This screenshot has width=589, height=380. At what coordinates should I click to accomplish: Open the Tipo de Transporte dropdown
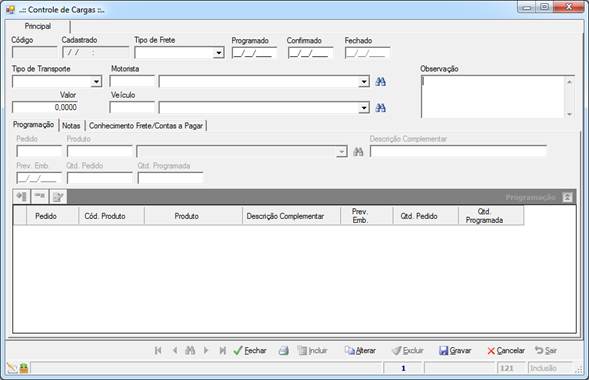coord(97,81)
